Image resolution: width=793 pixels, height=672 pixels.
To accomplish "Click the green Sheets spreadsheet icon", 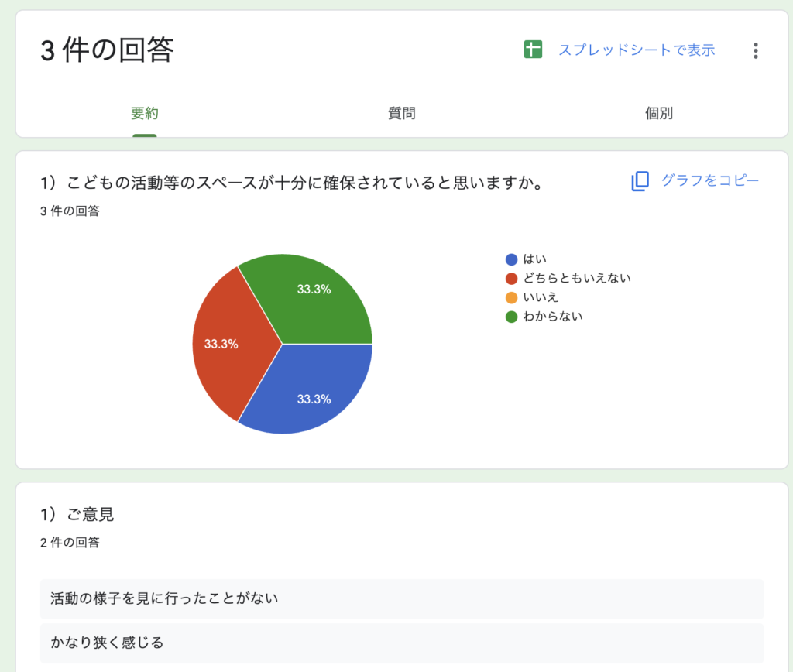I will pyautogui.click(x=532, y=50).
